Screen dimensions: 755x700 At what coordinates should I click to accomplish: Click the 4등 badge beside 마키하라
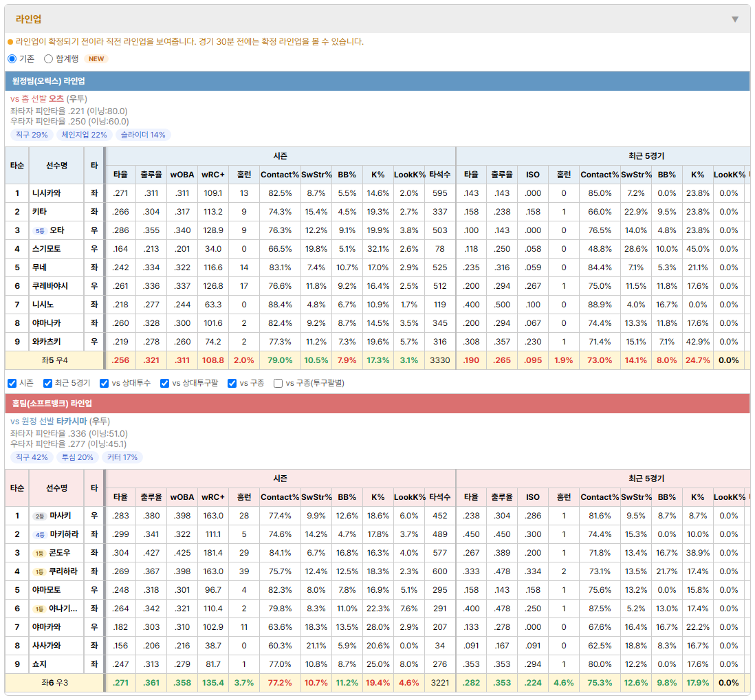click(40, 535)
